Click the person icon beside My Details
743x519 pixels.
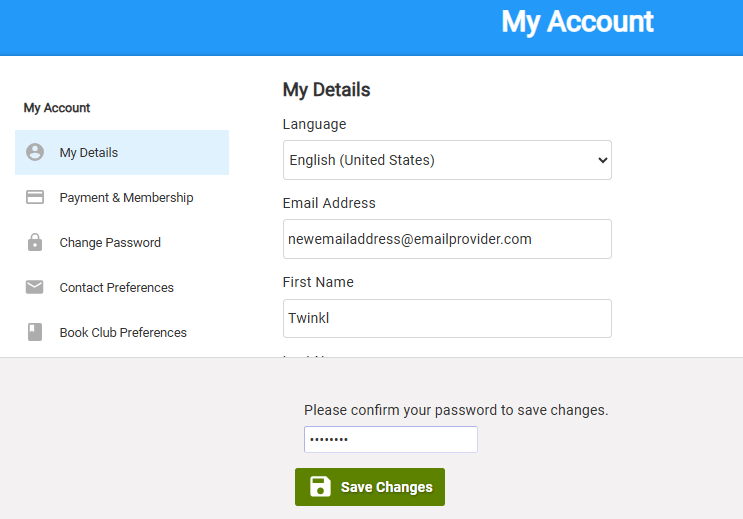click(35, 152)
